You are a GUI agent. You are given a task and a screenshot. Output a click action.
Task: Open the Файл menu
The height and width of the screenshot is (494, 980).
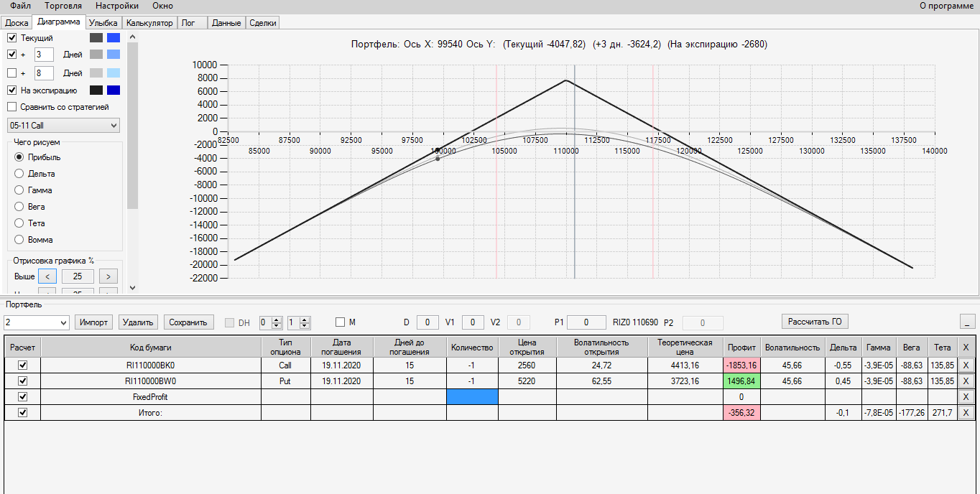[20, 6]
